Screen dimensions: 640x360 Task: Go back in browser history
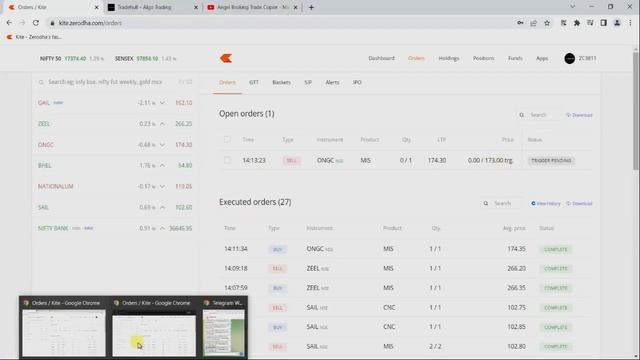tap(9, 23)
